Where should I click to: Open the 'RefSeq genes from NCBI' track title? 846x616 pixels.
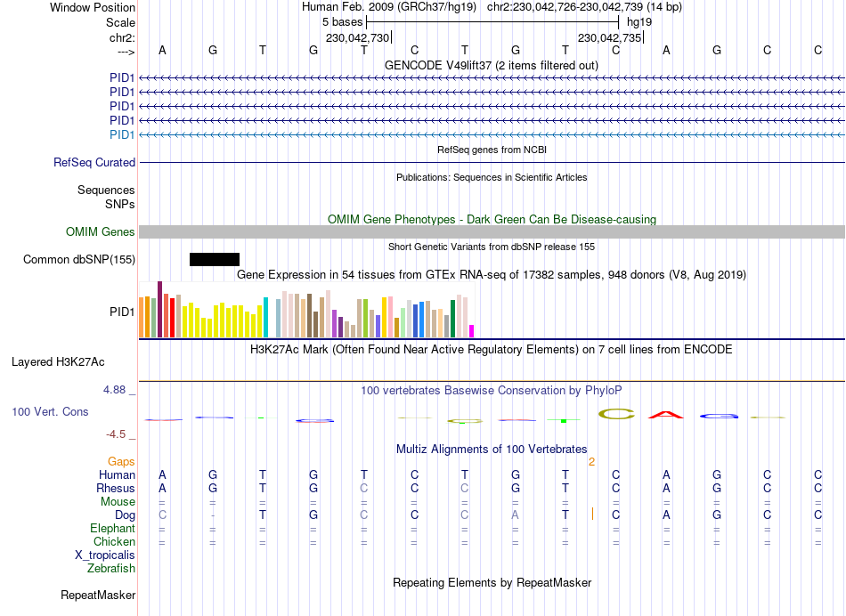click(x=492, y=150)
